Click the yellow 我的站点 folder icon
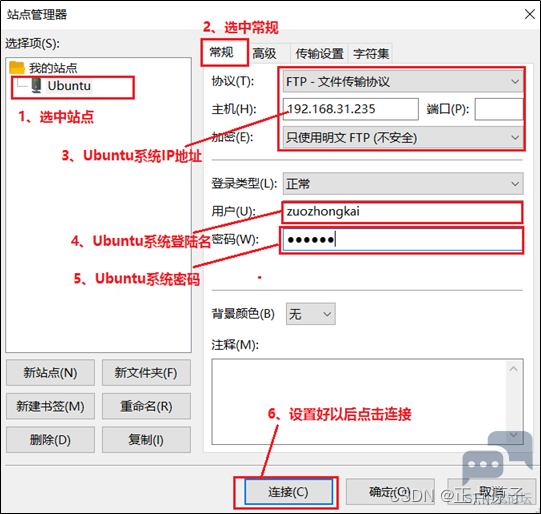Image resolution: width=541 pixels, height=514 pixels. tap(17, 68)
